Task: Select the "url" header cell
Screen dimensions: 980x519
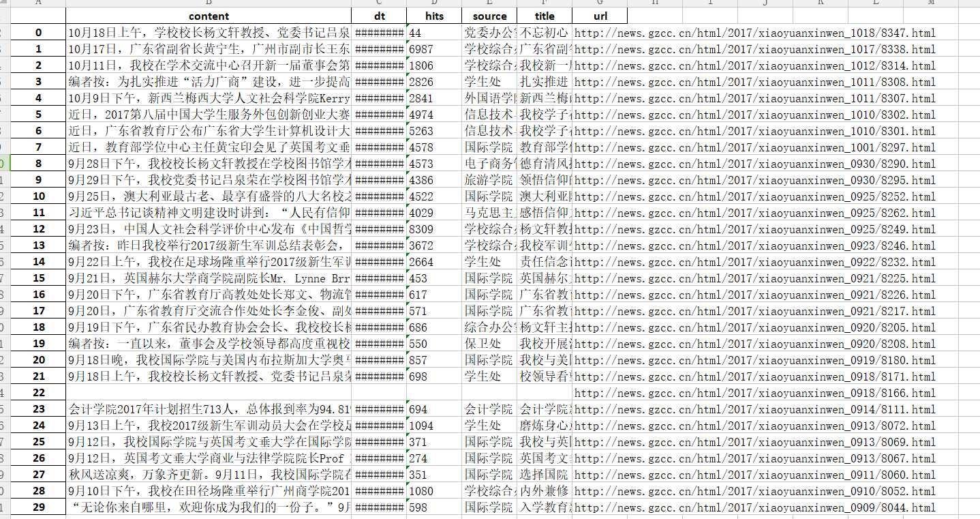Action: tap(600, 16)
